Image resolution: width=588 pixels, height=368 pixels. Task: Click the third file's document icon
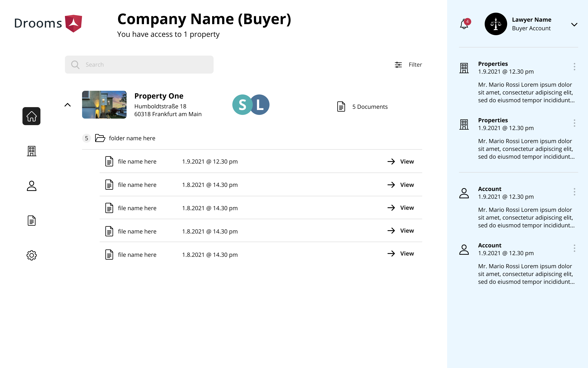[x=109, y=208]
